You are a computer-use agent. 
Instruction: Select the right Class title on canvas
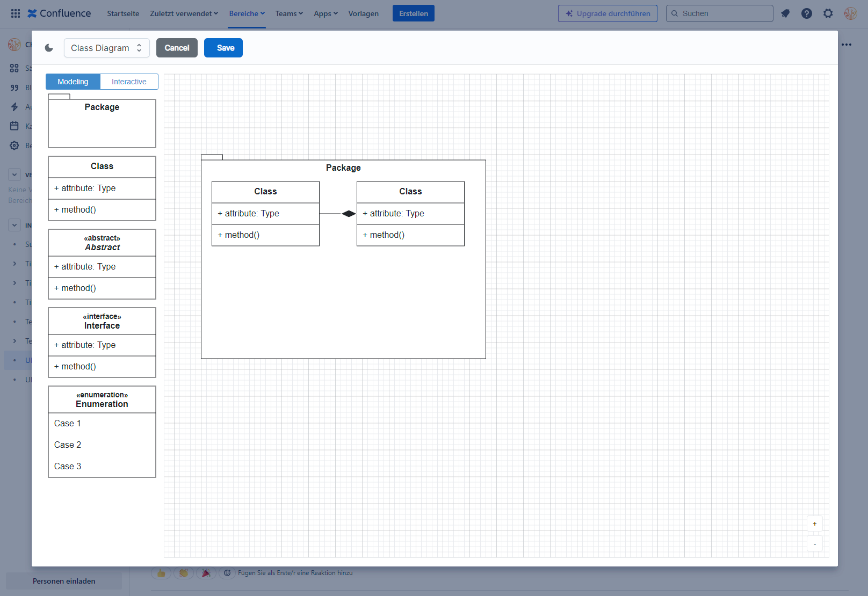click(x=410, y=192)
